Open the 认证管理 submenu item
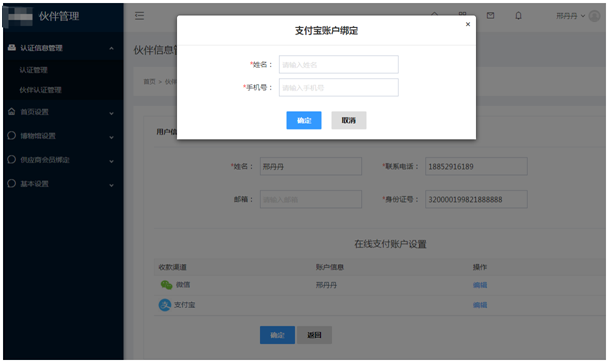Screen dimensions: 609x363 33,70
